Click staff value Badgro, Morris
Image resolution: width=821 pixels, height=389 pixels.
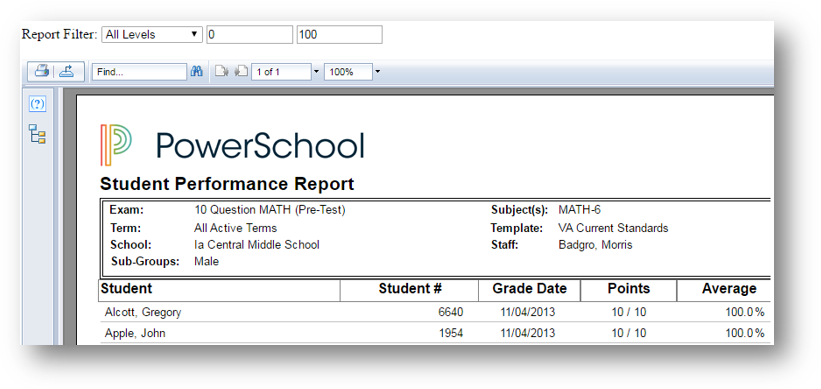tap(595, 245)
